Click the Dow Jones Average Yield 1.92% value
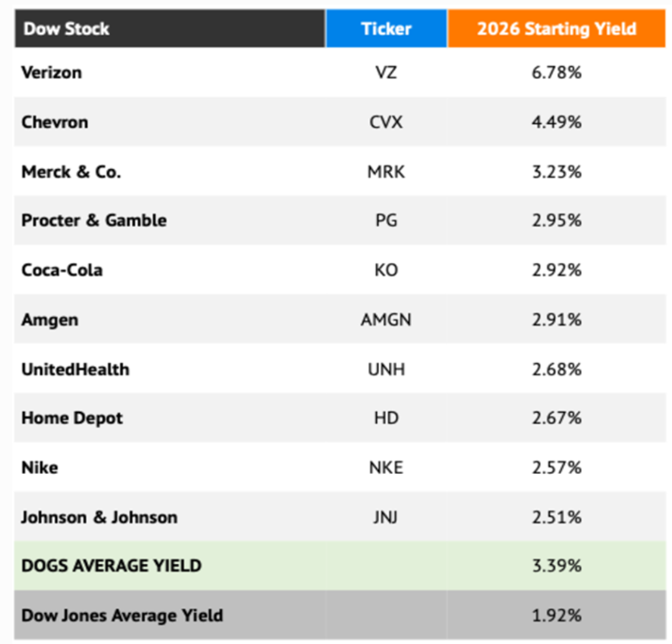Image resolution: width=672 pixels, height=644 pixels. tap(556, 616)
